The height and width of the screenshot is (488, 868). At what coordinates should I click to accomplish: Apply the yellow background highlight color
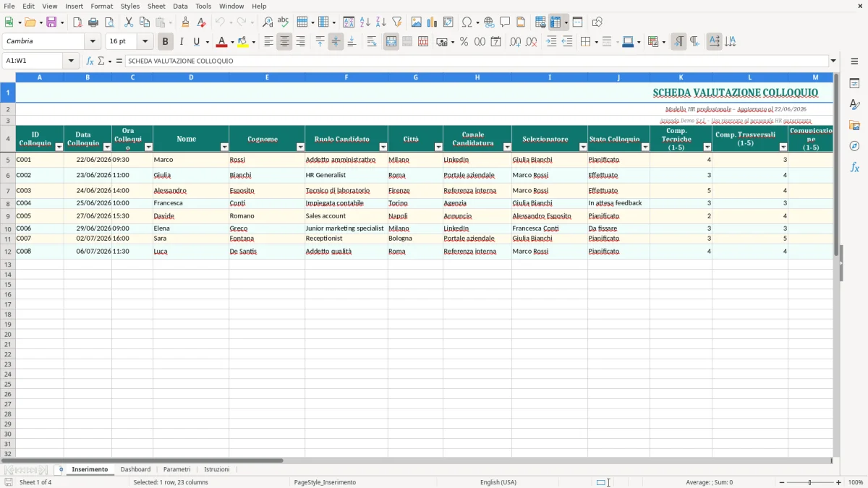[x=243, y=42]
